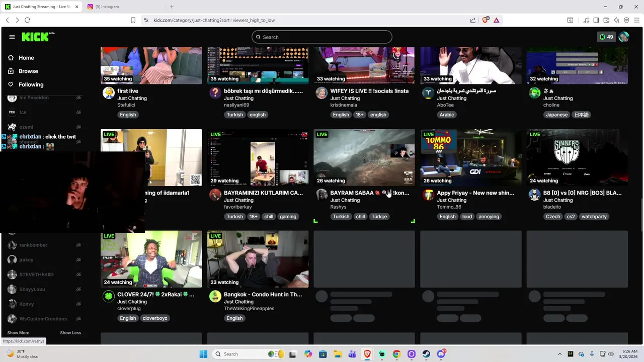Open the CLOVER 24/7 stream thumbnail

tap(151, 259)
